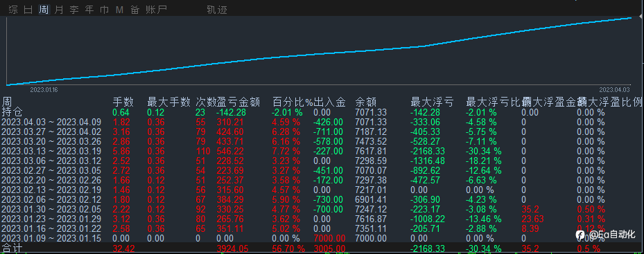Image resolution: width=644 pixels, height=254 pixels.
Task: Click the 周 column header above 持仓
Action: point(6,101)
